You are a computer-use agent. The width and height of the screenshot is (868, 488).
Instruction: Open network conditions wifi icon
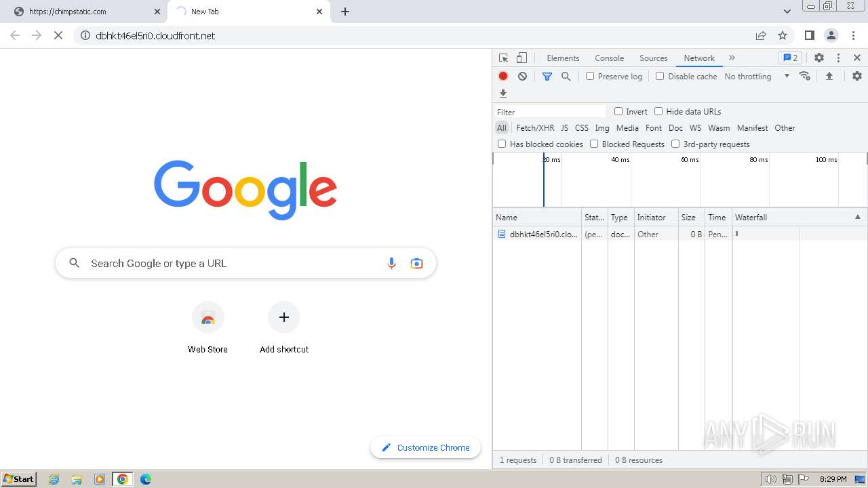805,76
